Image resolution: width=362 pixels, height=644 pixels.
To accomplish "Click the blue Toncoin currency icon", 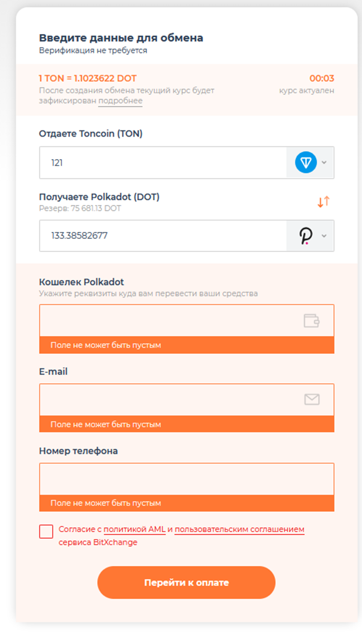I will pos(306,163).
